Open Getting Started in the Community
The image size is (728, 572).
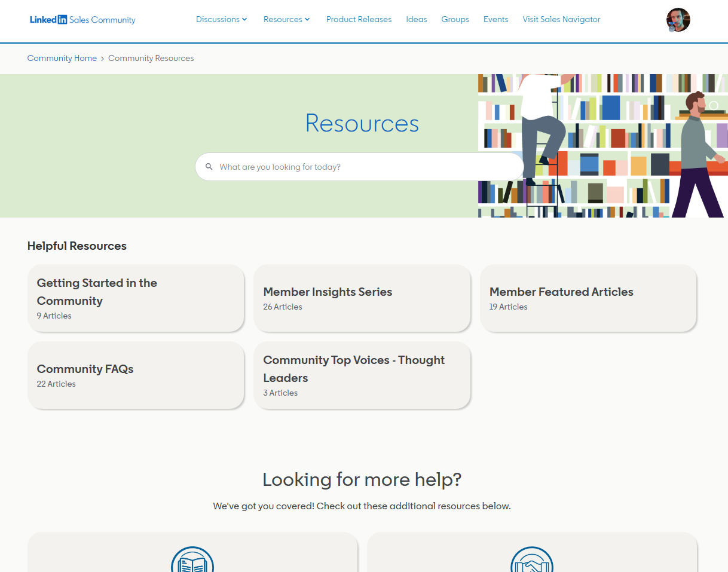[136, 298]
